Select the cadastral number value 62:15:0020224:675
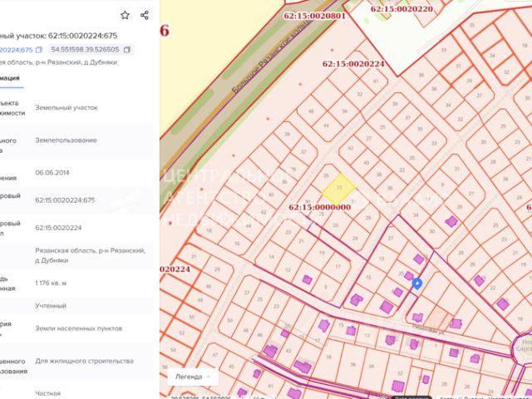This screenshot has width=532, height=399. click(x=65, y=200)
